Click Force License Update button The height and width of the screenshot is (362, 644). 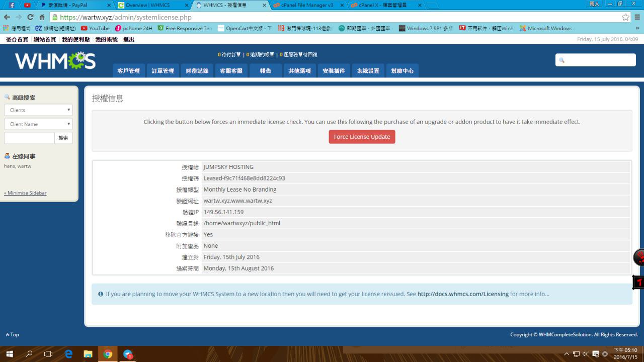(x=362, y=137)
